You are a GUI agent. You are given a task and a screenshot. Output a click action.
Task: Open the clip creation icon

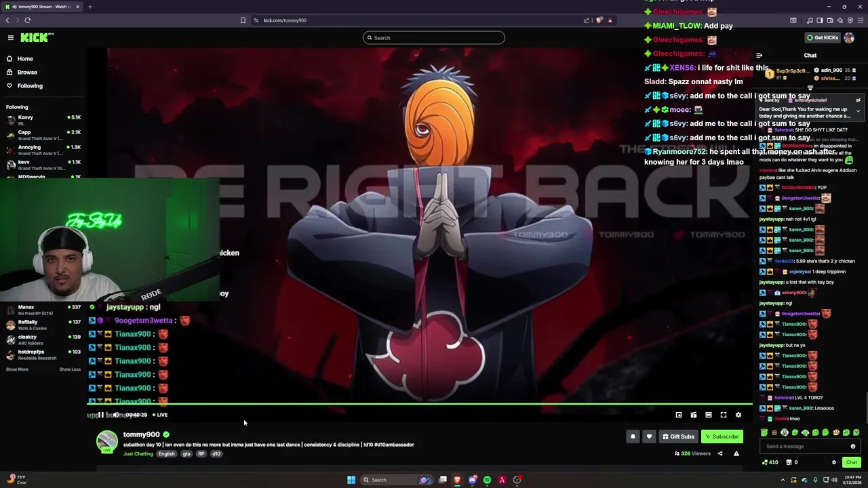click(694, 415)
